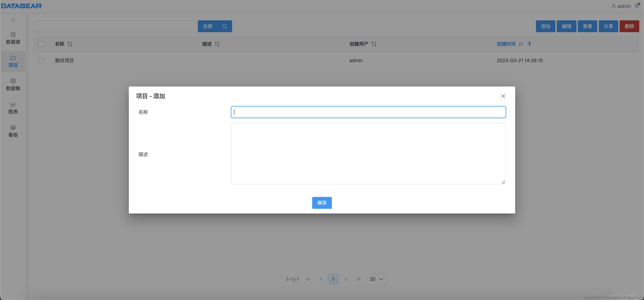
Task: Open the 20 rows-per-page dropdown
Action: tap(377, 279)
